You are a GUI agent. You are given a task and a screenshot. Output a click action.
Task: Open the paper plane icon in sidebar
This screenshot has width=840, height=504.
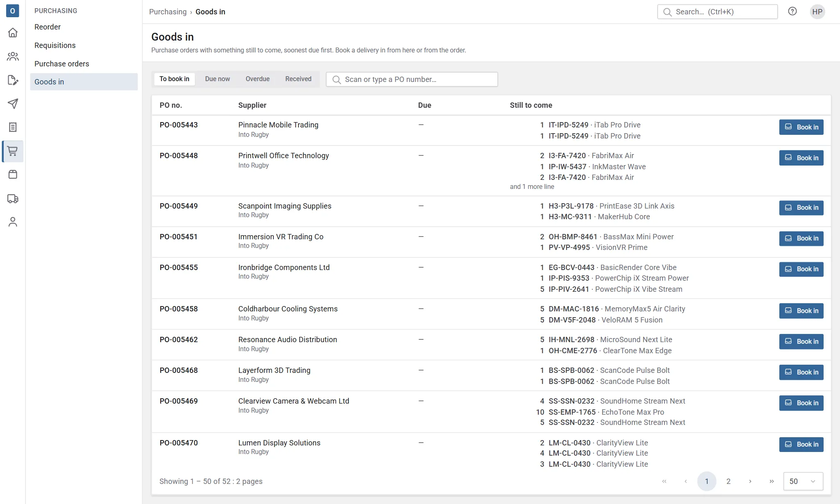[13, 104]
